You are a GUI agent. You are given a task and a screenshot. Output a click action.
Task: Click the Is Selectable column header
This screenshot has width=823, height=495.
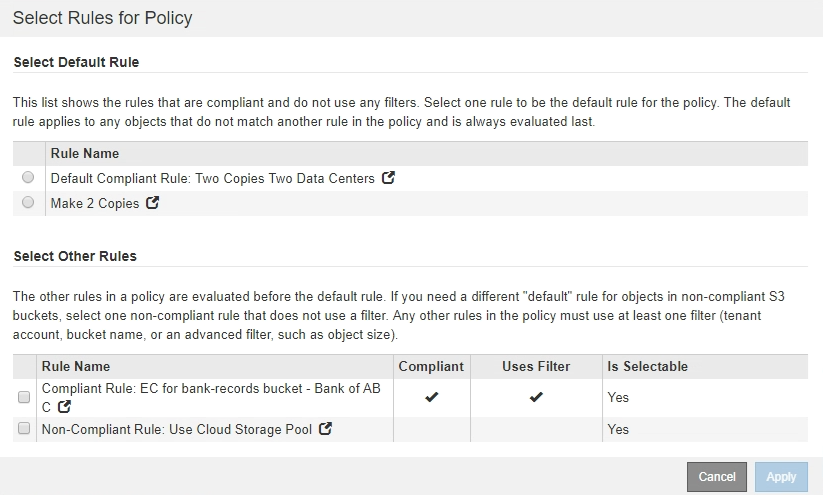(x=647, y=367)
